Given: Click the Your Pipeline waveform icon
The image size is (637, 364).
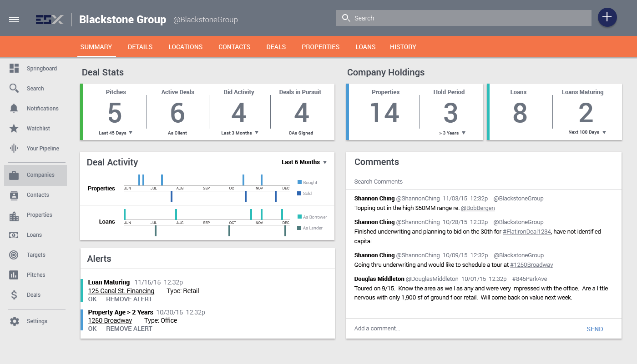Looking at the screenshot, I should [x=14, y=148].
